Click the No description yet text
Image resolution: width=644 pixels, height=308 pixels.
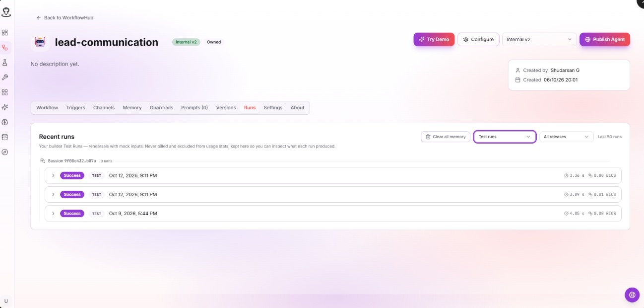[x=55, y=64]
